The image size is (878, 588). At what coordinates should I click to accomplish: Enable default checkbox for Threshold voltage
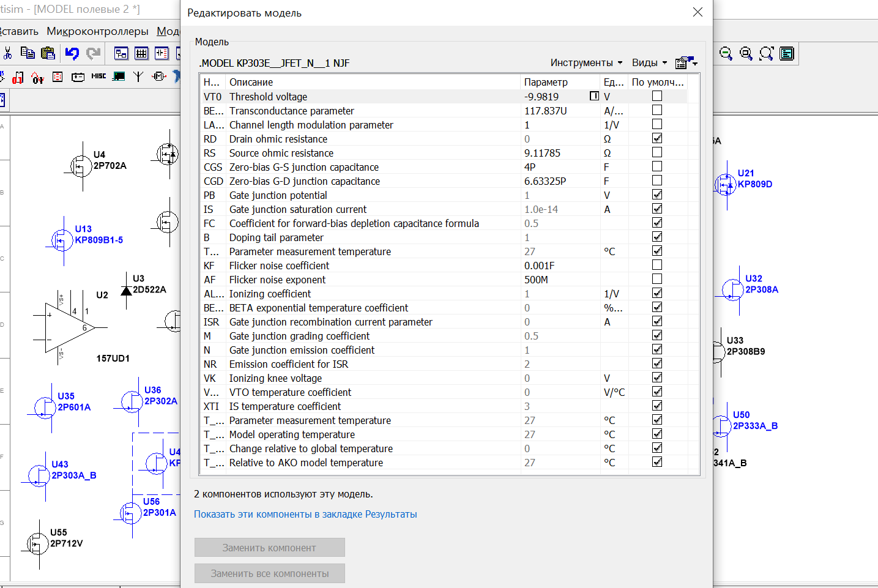(657, 96)
